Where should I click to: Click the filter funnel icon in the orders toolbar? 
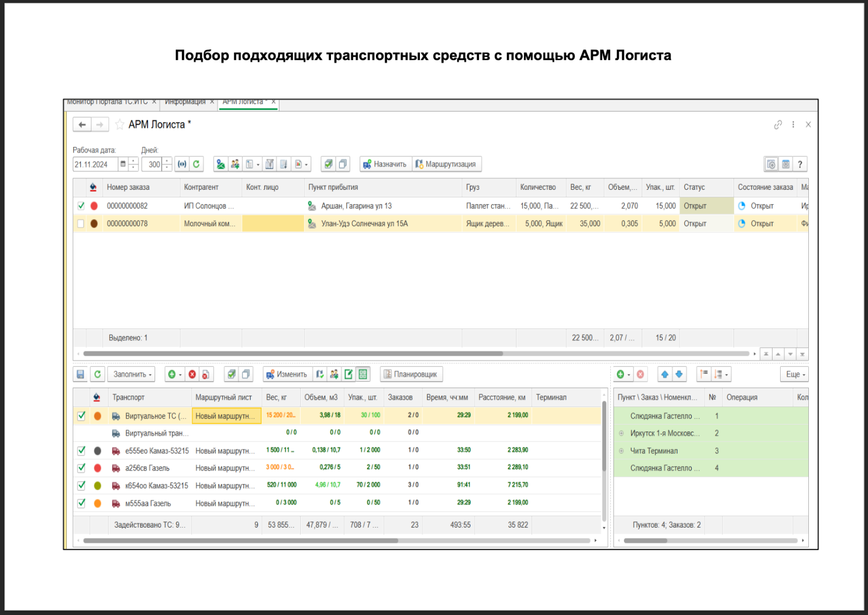270,164
